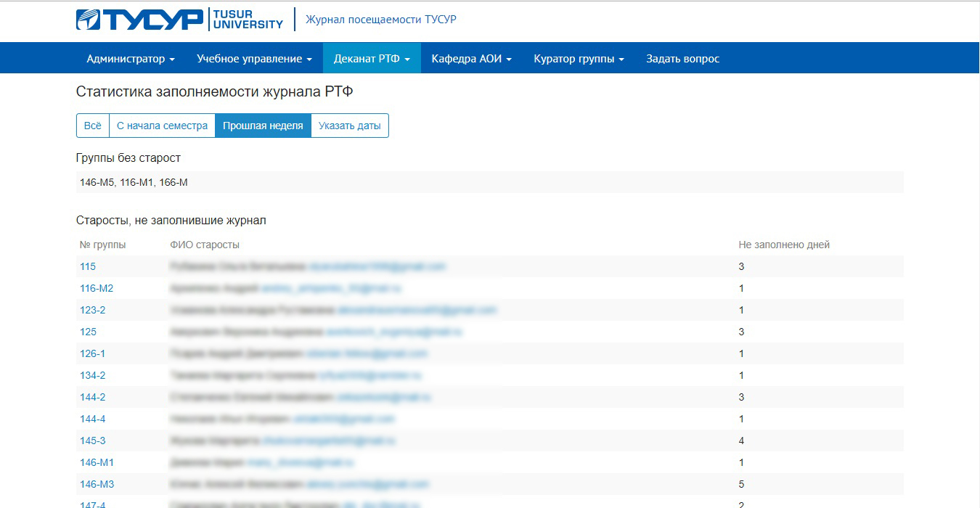The height and width of the screenshot is (508, 980).
Task: Open group 145-3 link
Action: click(92, 441)
